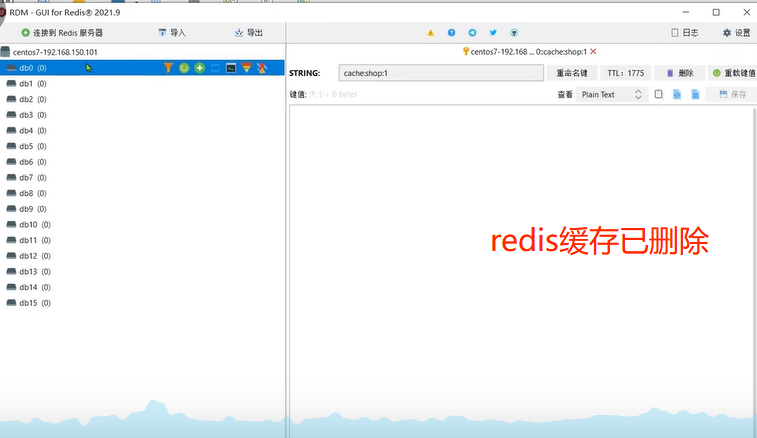Screen dimensions: 757x438
Task: Open database db3
Action: 33,115
